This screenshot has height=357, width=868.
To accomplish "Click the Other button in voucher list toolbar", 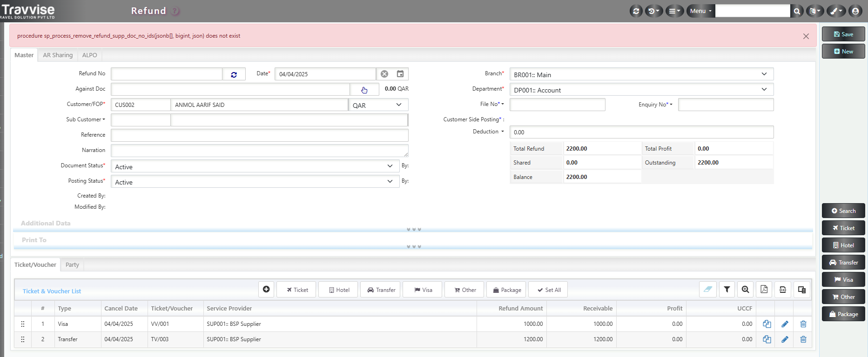I will [x=464, y=290].
